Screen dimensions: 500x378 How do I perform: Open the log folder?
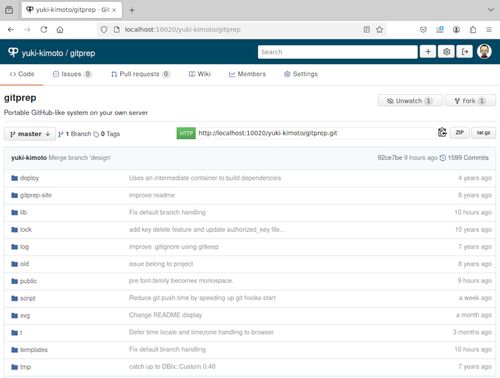click(24, 247)
